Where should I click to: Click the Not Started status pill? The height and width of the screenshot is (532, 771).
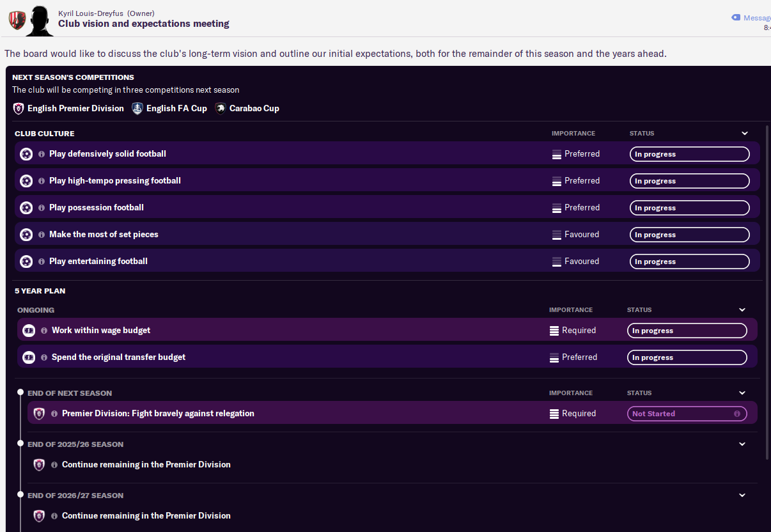[x=687, y=414]
